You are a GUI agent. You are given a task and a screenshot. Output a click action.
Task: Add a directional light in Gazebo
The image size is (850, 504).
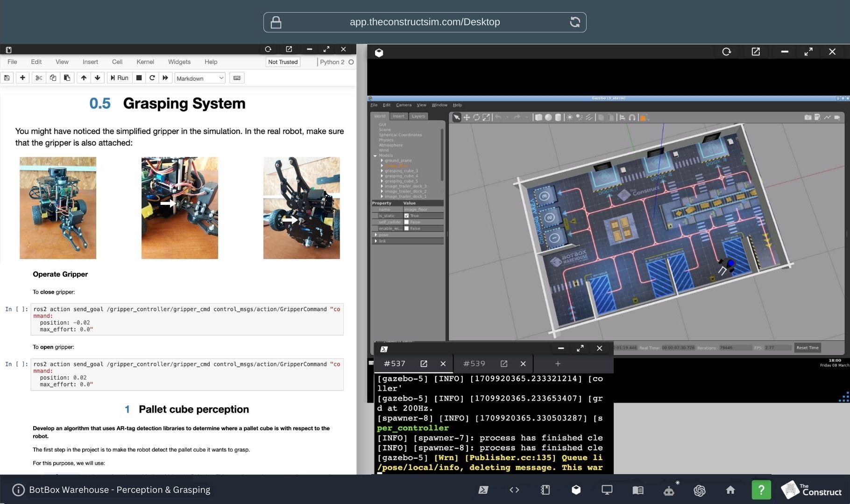[589, 118]
